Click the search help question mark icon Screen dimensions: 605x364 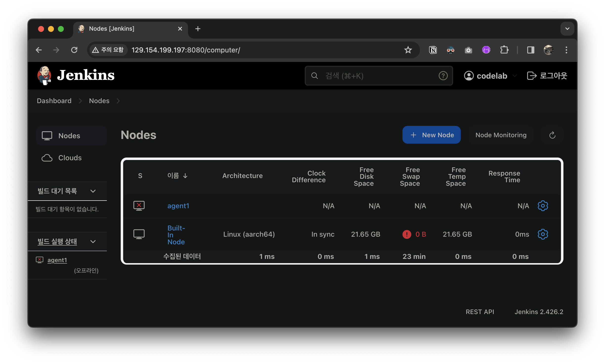pyautogui.click(x=443, y=76)
